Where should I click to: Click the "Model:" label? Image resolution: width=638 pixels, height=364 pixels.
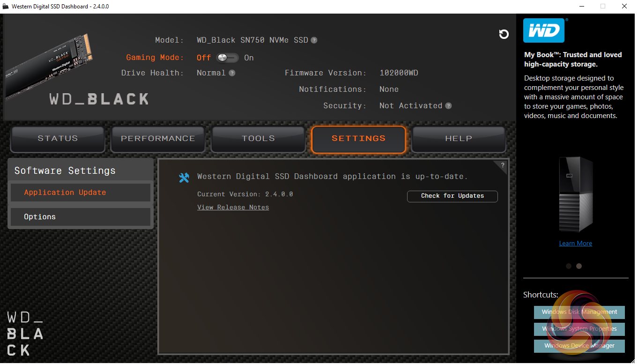coord(170,40)
